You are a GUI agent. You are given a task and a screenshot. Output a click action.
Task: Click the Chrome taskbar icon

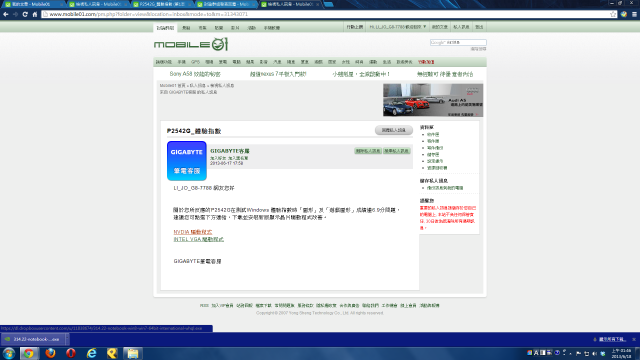coord(29,353)
